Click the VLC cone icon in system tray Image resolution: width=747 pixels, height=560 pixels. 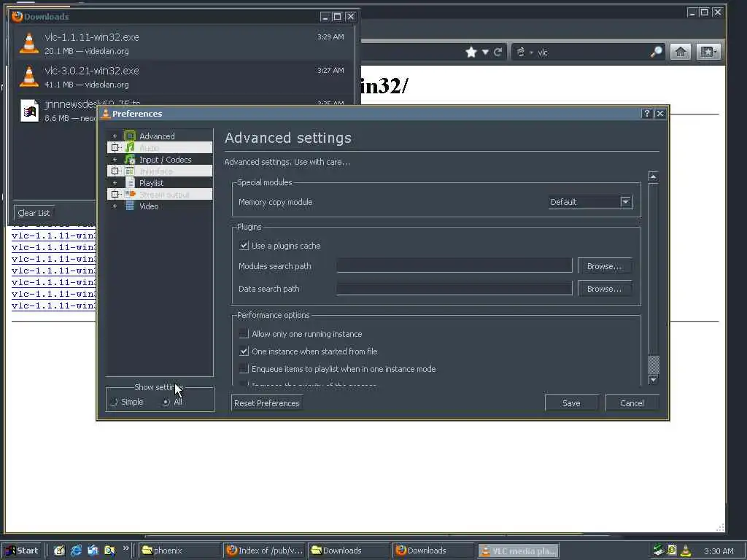tap(686, 551)
